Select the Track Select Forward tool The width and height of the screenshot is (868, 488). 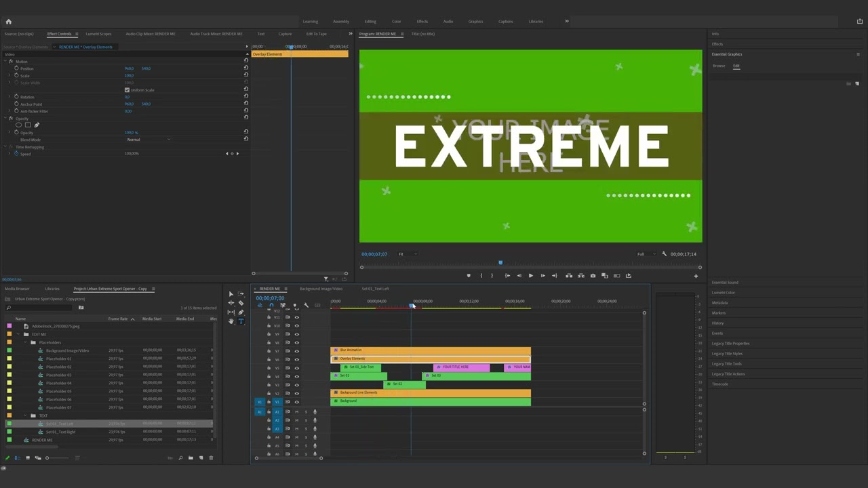tap(241, 294)
